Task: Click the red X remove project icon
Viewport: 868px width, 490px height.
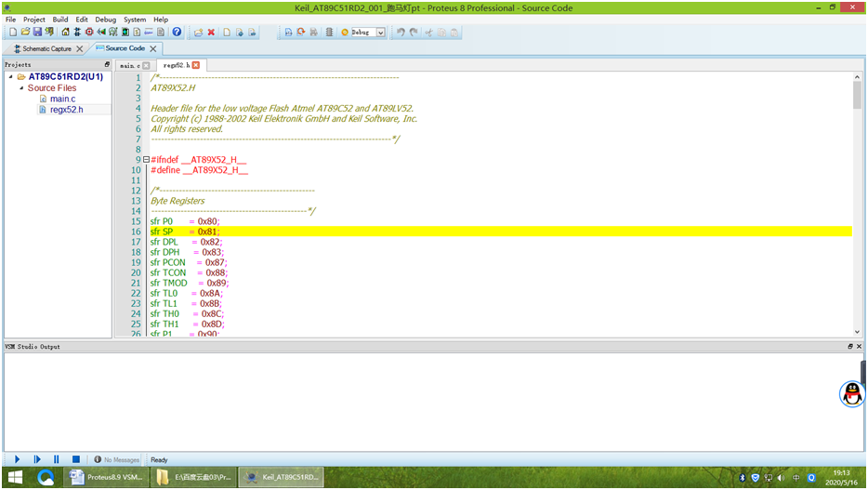Action: pyautogui.click(x=211, y=33)
